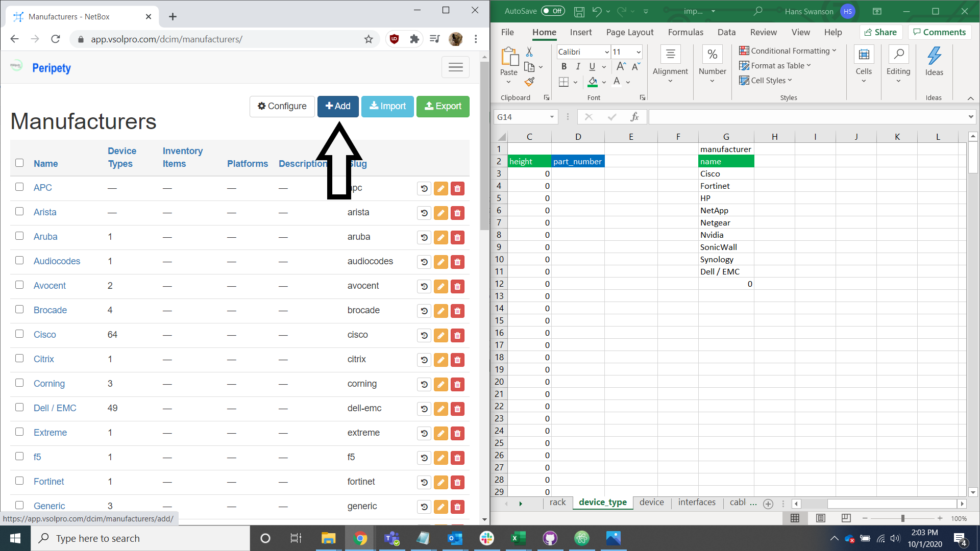Add a new sheet with plus icon
Image resolution: width=980 pixels, height=551 pixels.
pos(768,504)
